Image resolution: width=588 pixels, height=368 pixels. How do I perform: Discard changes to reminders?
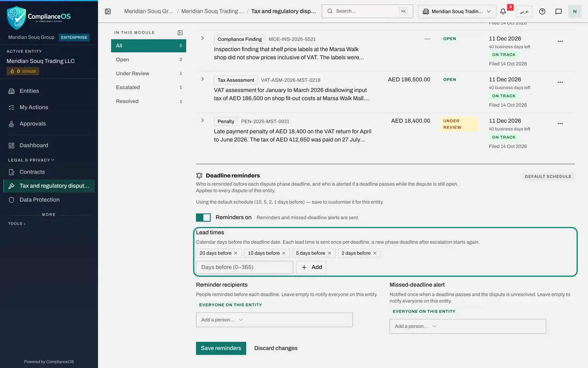276,348
